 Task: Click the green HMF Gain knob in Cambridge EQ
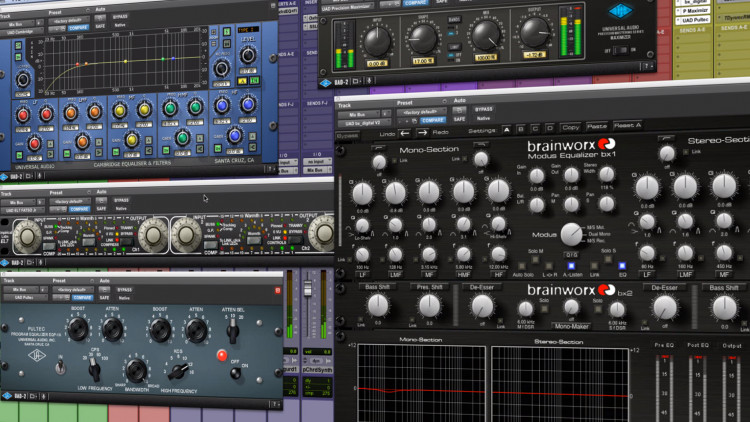(x=182, y=138)
